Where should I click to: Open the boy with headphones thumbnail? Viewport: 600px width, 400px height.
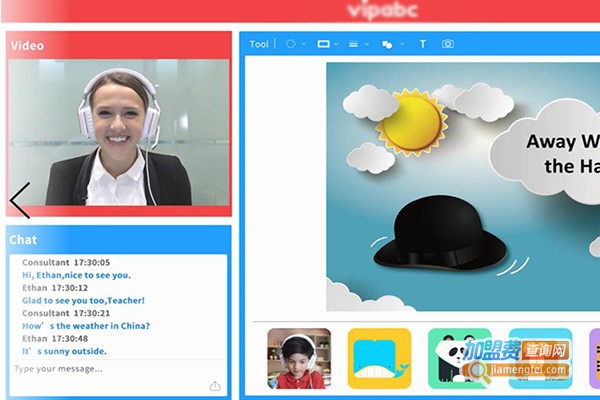[299, 358]
